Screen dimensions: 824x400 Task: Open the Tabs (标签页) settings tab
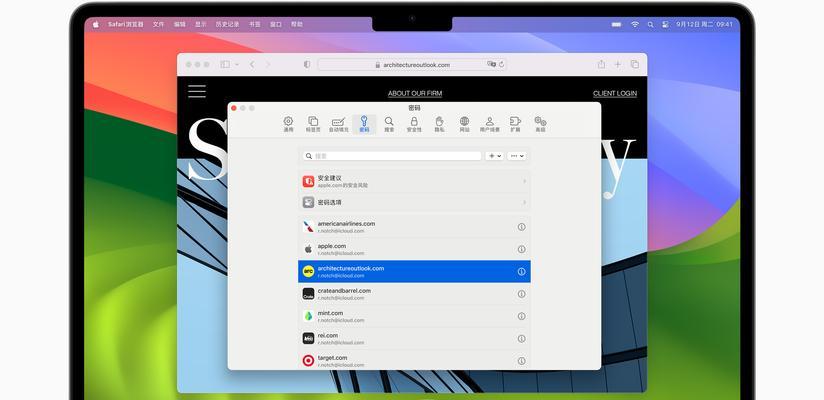coord(313,124)
